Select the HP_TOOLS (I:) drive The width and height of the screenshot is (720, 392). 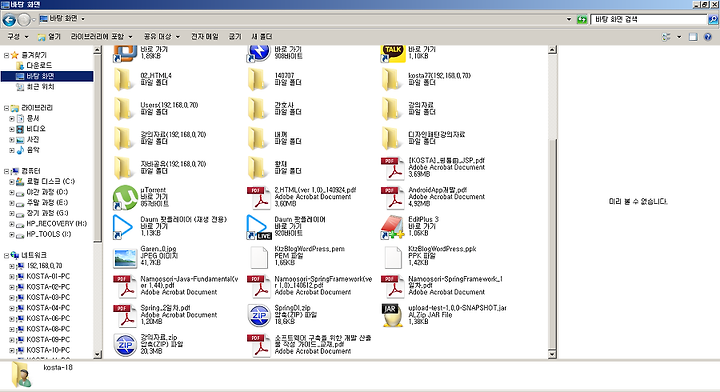point(49,235)
